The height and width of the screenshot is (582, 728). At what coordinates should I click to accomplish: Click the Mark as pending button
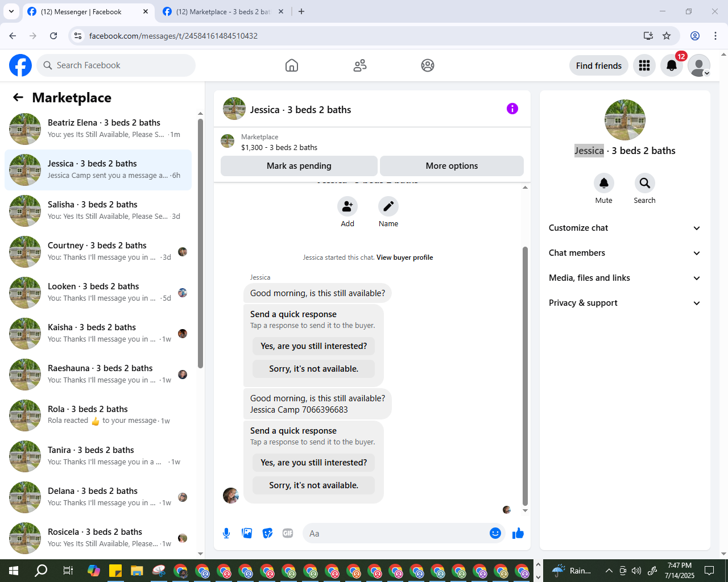pos(299,166)
